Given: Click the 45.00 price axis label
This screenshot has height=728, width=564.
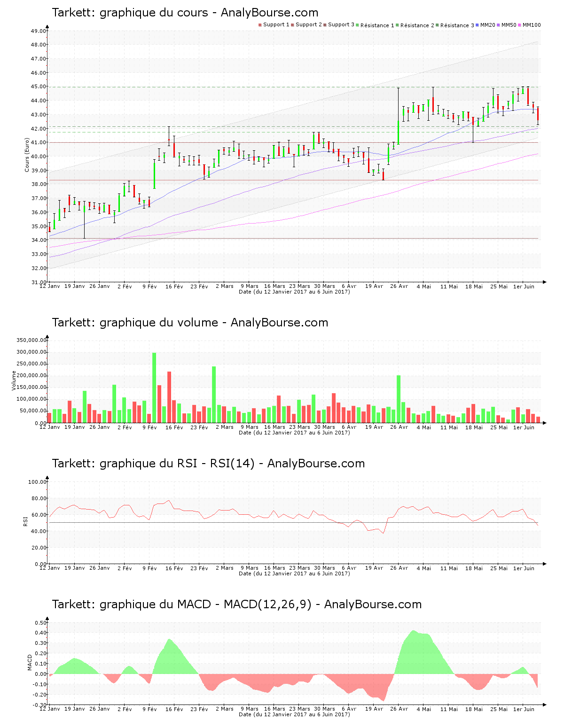Looking at the screenshot, I should [39, 87].
